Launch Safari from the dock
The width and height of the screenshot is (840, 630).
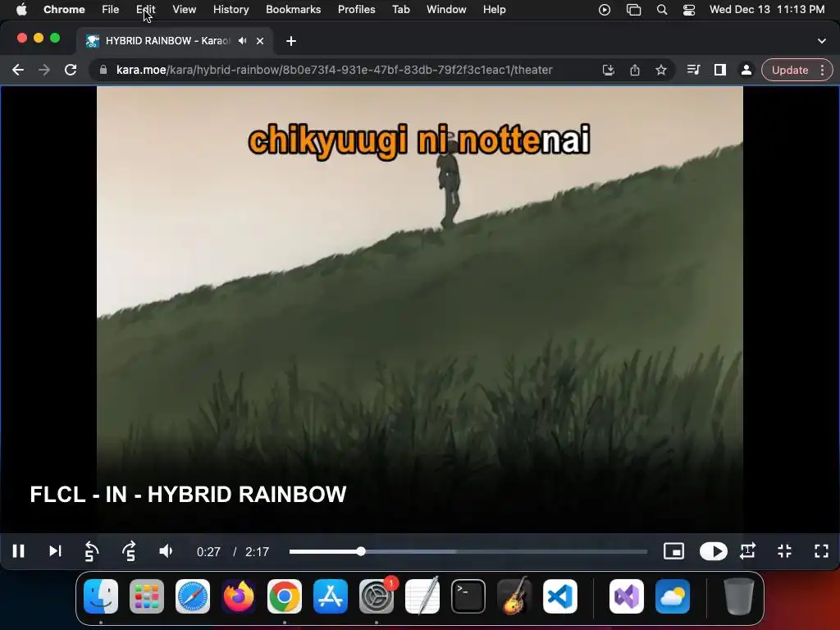(192, 596)
